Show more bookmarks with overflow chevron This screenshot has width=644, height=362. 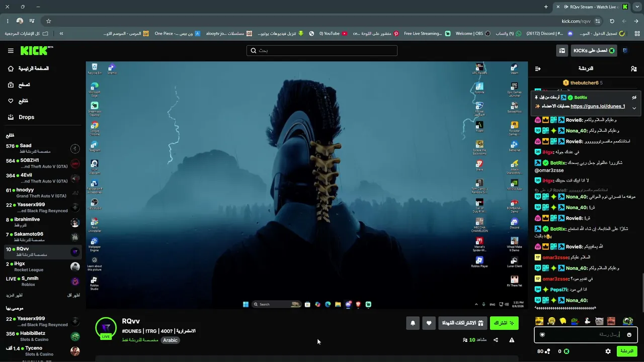point(61,34)
